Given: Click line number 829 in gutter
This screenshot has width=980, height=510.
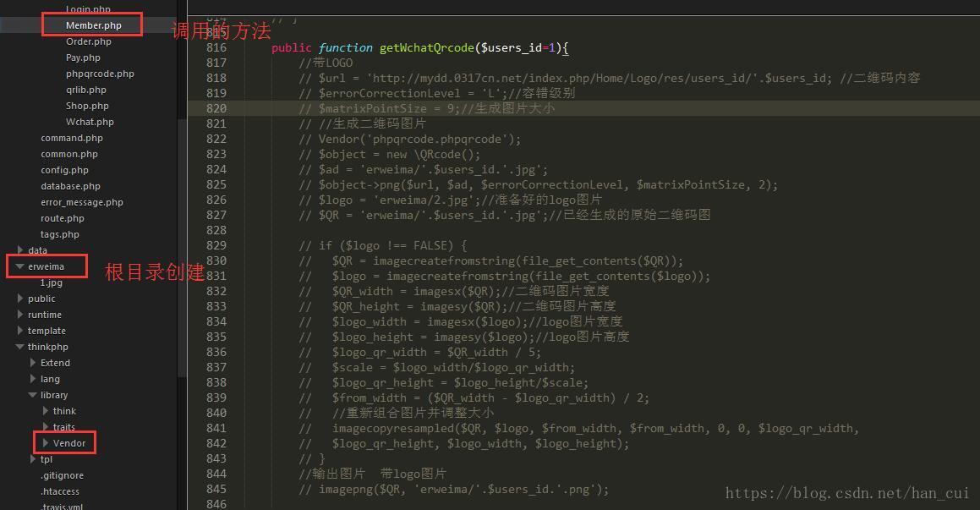Looking at the screenshot, I should [x=216, y=245].
